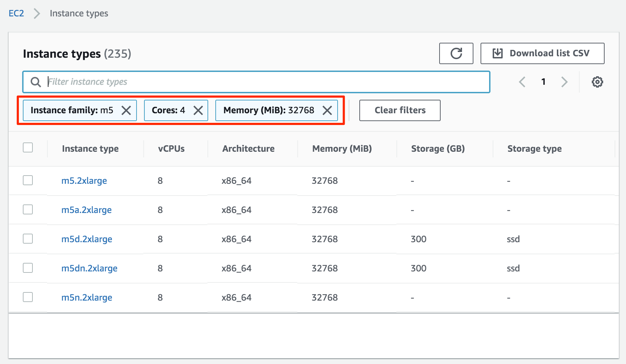Open the m5a.2xlarge instance link
The height and width of the screenshot is (364, 626).
(x=87, y=210)
